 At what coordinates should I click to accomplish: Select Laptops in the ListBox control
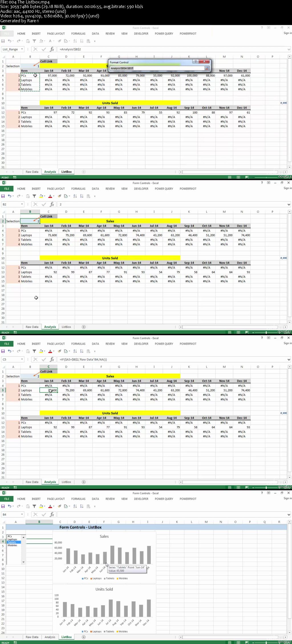[14, 539]
